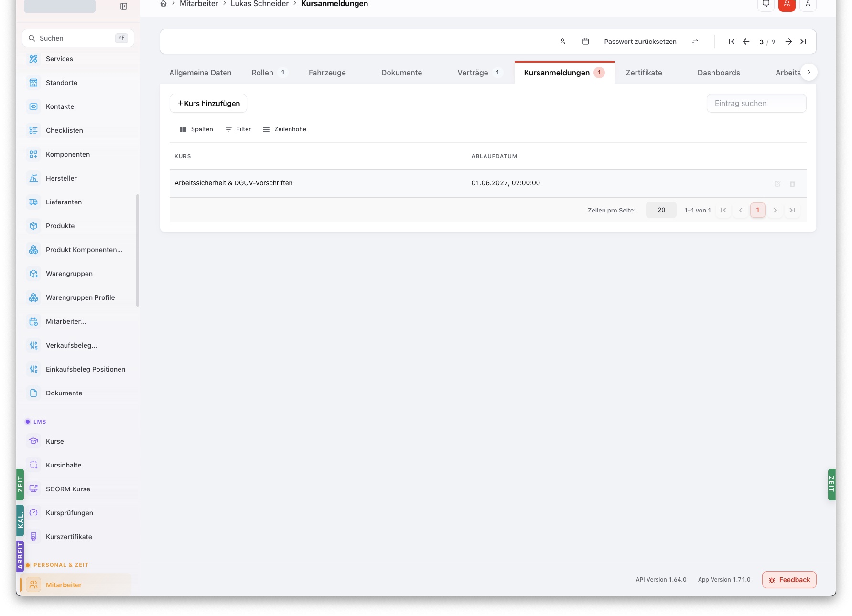Screen dimensions: 852x616
Task: Open Standorte building icon in sidebar
Action: click(x=33, y=83)
